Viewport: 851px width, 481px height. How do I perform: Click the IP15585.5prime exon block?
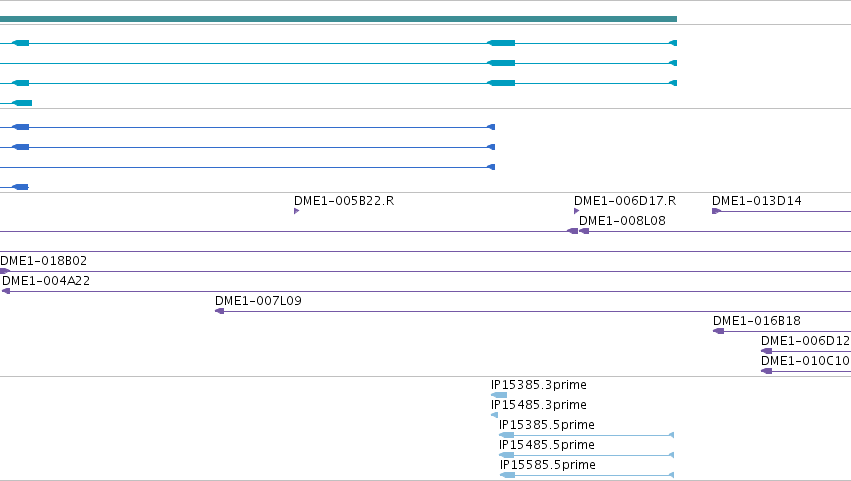[507, 475]
